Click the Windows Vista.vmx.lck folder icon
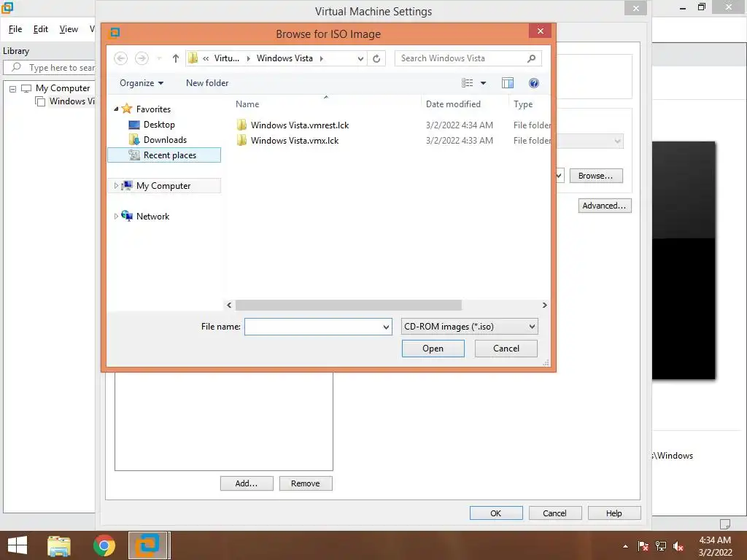The width and height of the screenshot is (747, 560). click(241, 141)
